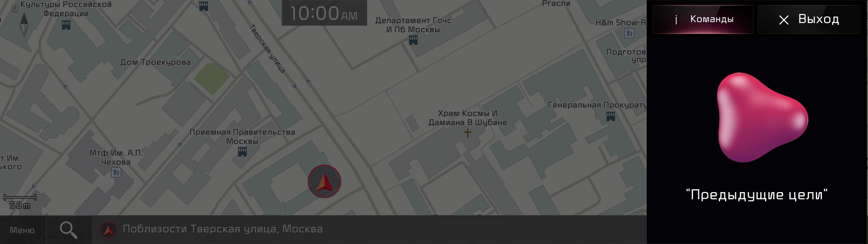Click the 10:00 AM clock display
Image resolution: width=868 pixels, height=244 pixels.
click(x=324, y=13)
